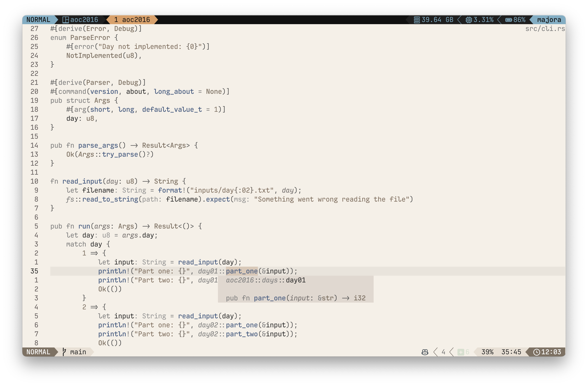Click the aoc2016::days::day01 path in popup
The height and width of the screenshot is (386, 588).
point(266,280)
